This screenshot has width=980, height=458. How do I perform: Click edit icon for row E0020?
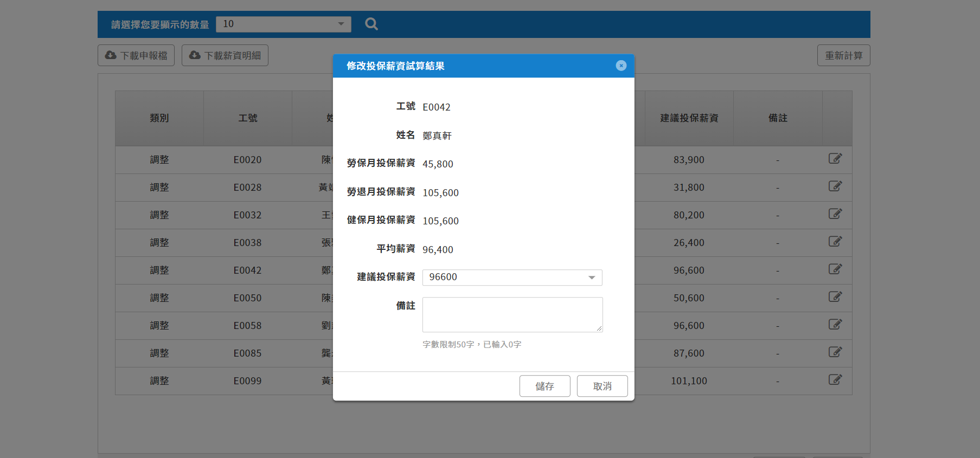[835, 159]
